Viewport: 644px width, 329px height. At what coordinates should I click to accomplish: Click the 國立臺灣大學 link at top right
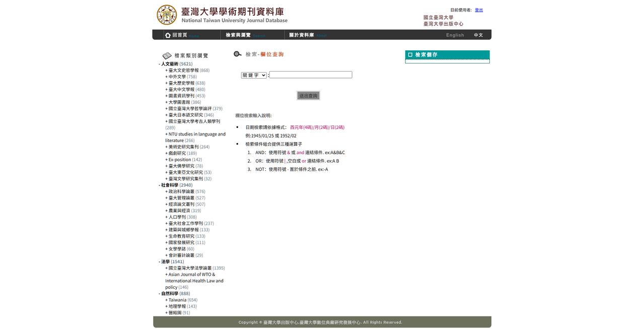tap(438, 17)
